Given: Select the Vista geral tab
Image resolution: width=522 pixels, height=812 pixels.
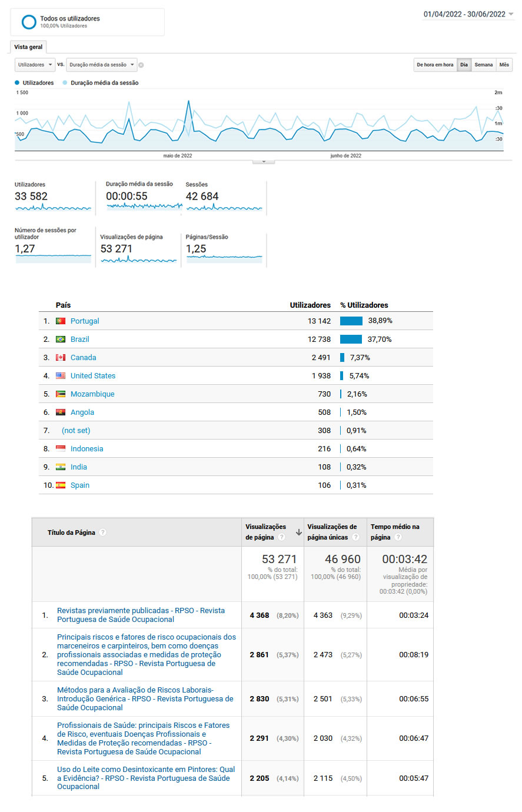Looking at the screenshot, I should (28, 47).
